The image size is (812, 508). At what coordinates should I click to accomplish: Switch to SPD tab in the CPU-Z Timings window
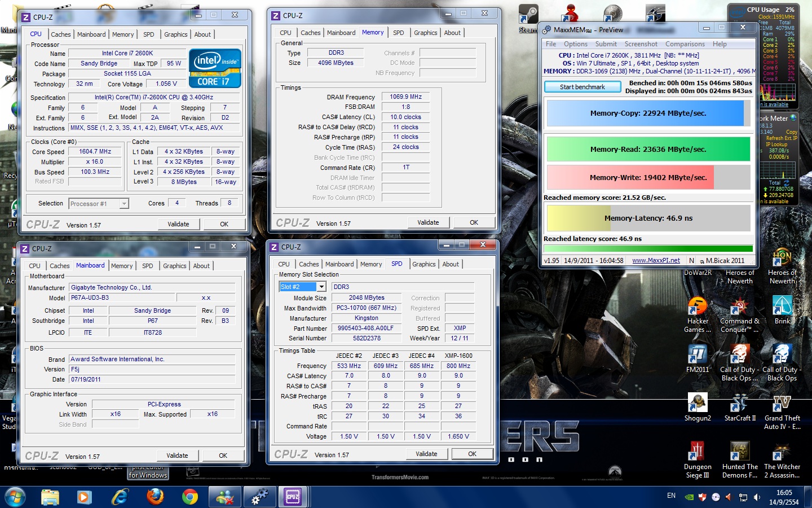[x=399, y=33]
